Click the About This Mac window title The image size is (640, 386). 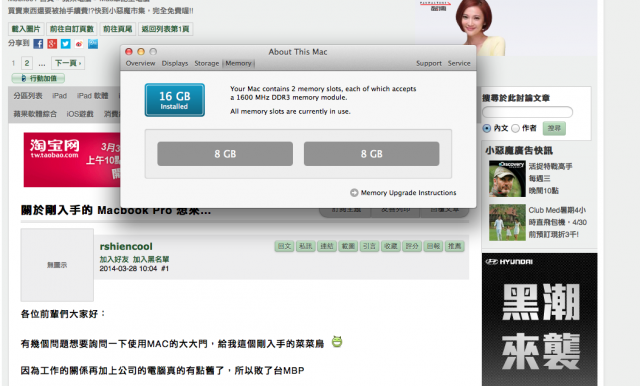tap(298, 52)
